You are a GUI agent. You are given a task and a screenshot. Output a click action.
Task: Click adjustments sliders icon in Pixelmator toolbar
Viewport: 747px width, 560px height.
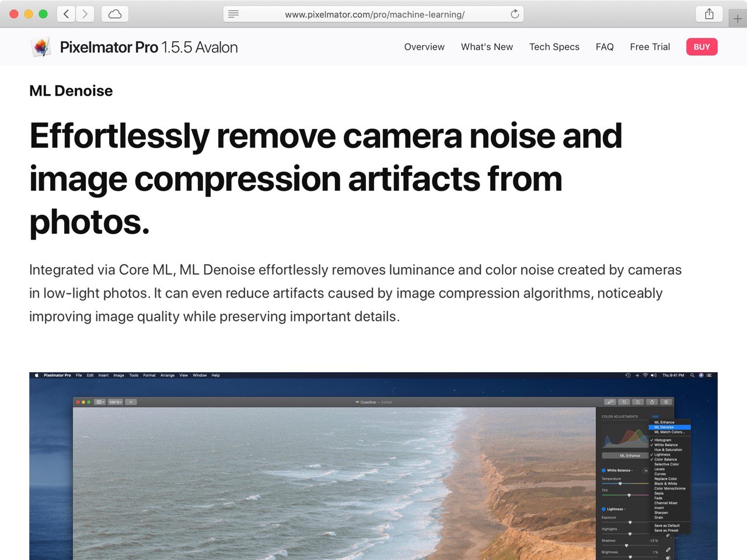[666, 402]
